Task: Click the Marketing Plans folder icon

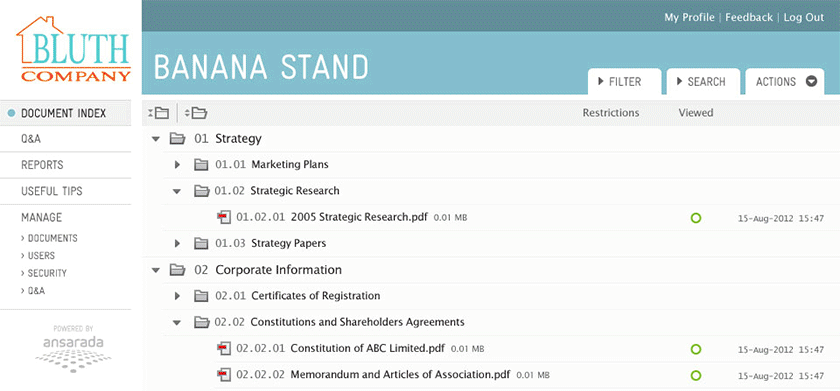Action: click(201, 165)
